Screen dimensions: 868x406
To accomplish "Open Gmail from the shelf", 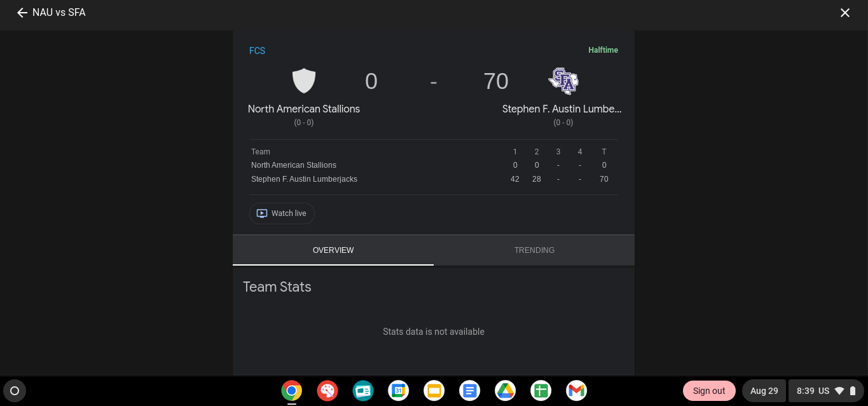I will [x=577, y=391].
